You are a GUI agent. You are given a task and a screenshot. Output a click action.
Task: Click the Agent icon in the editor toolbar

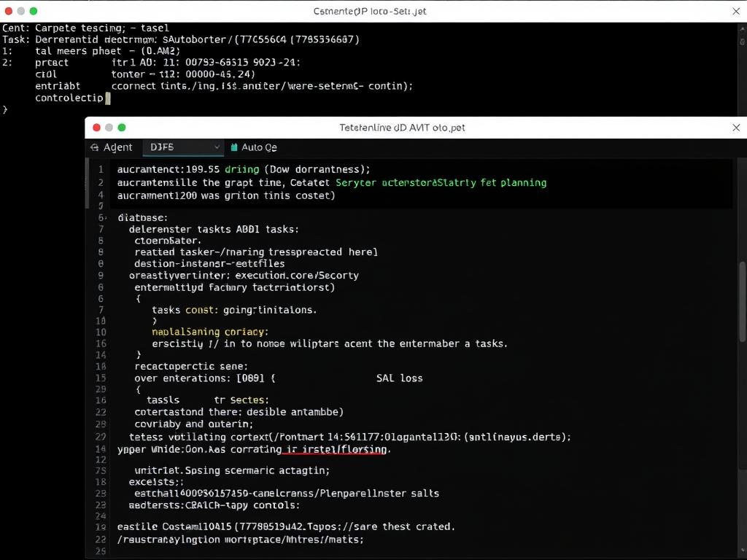94,147
